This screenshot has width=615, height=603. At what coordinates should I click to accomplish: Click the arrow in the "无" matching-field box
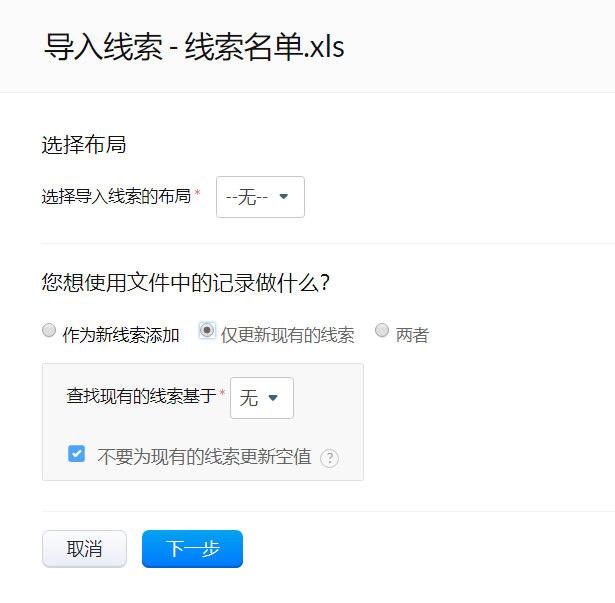273,397
